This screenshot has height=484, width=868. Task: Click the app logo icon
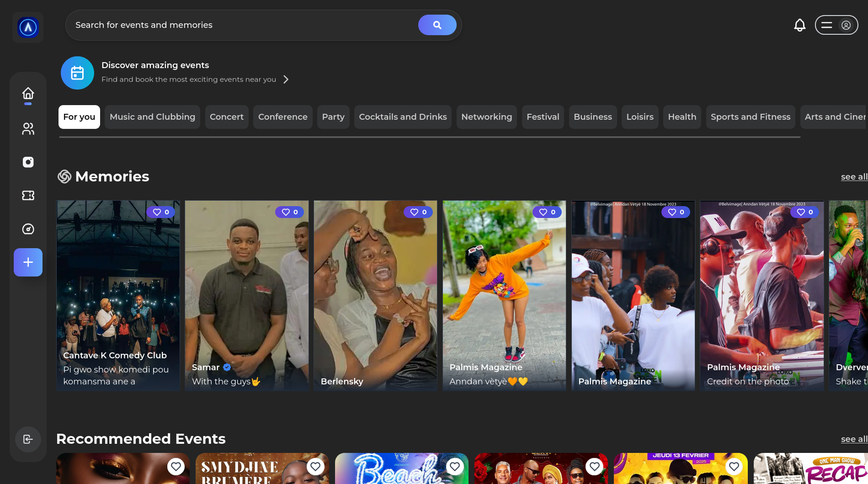(x=28, y=27)
